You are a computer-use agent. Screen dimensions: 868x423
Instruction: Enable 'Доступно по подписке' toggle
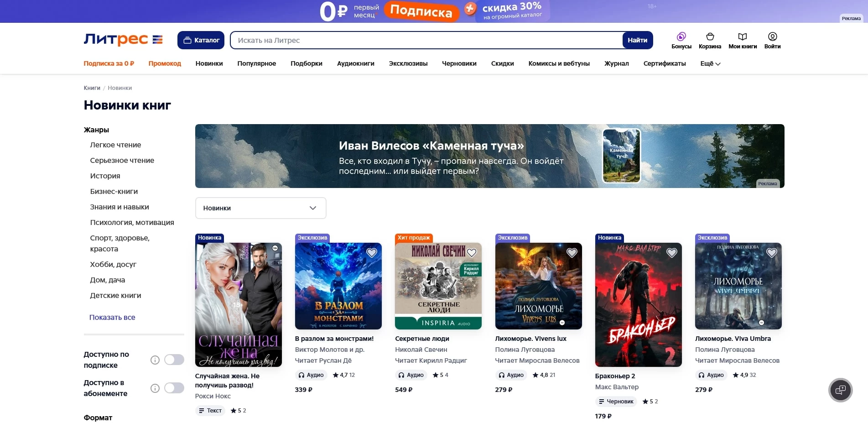174,360
